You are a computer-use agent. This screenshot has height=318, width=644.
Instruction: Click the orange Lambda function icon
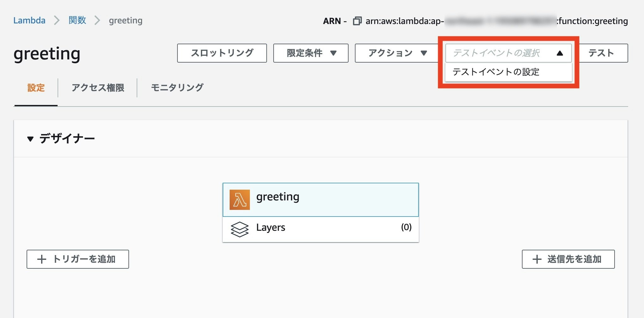pyautogui.click(x=239, y=200)
